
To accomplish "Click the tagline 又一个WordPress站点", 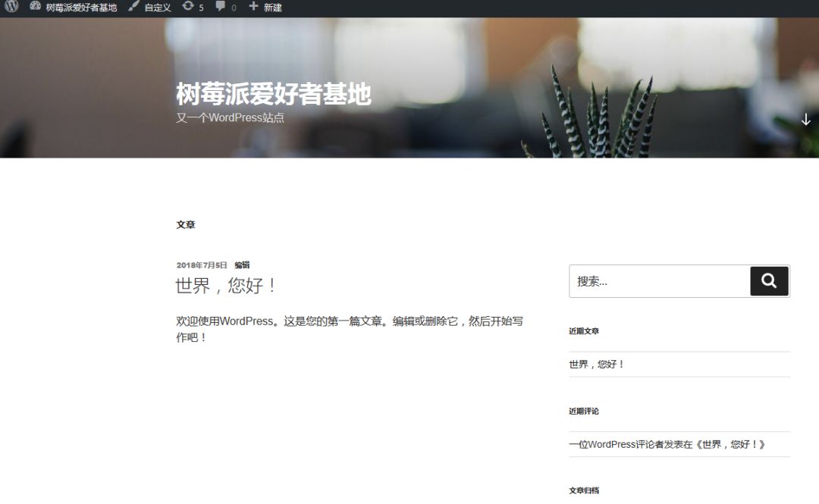I will click(x=230, y=117).
